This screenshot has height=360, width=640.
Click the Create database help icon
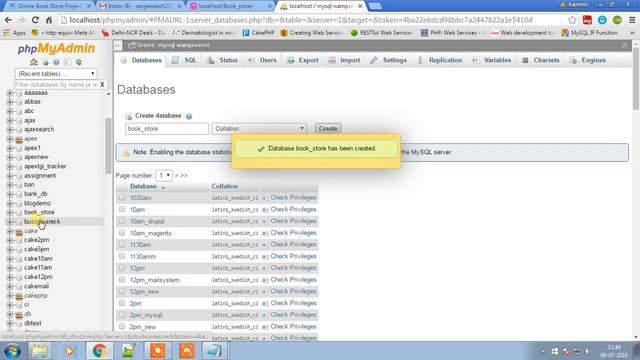point(189,116)
